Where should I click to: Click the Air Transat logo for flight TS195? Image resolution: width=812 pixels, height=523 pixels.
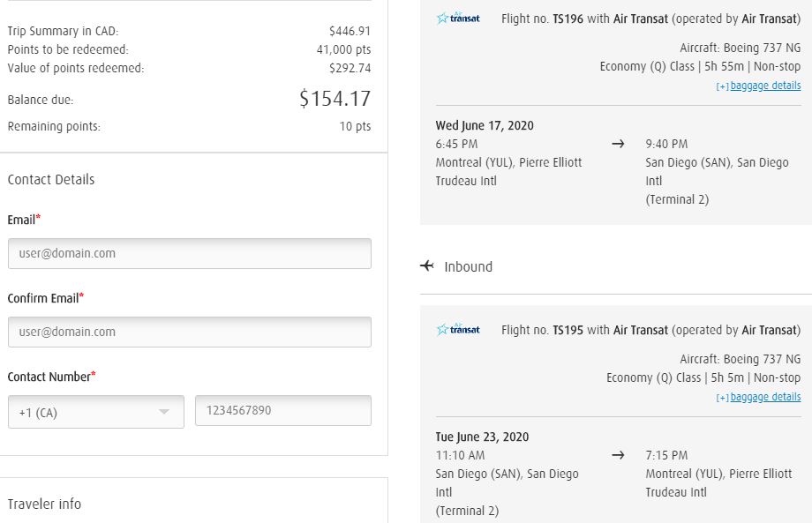point(458,329)
